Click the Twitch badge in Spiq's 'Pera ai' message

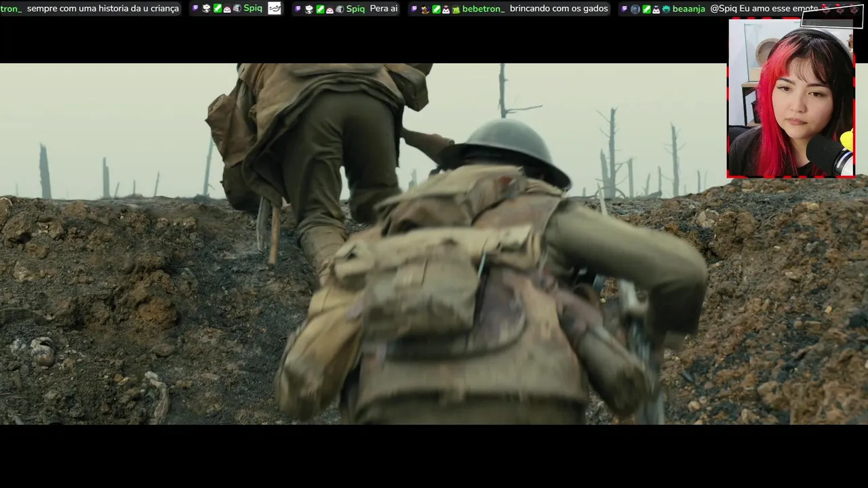[x=298, y=9]
